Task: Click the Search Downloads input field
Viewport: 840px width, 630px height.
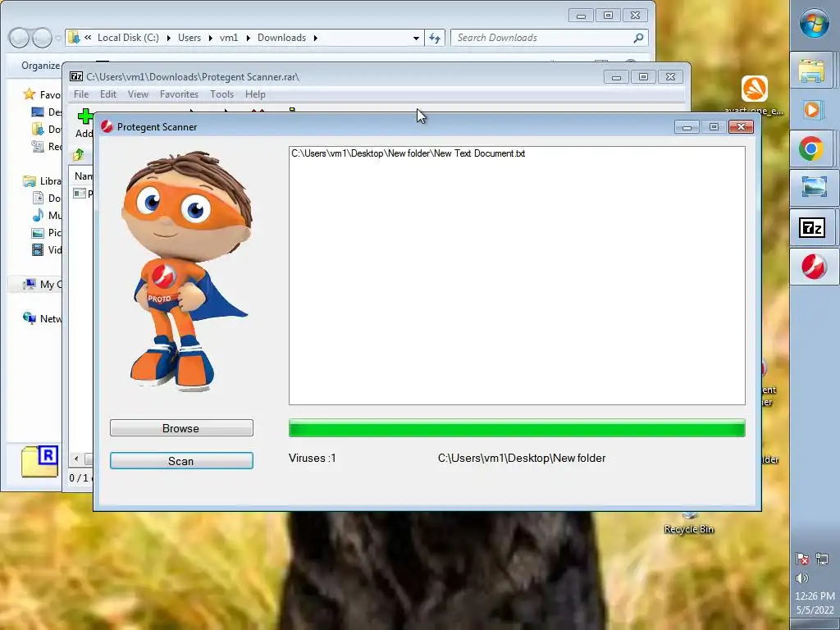Action: click(541, 38)
